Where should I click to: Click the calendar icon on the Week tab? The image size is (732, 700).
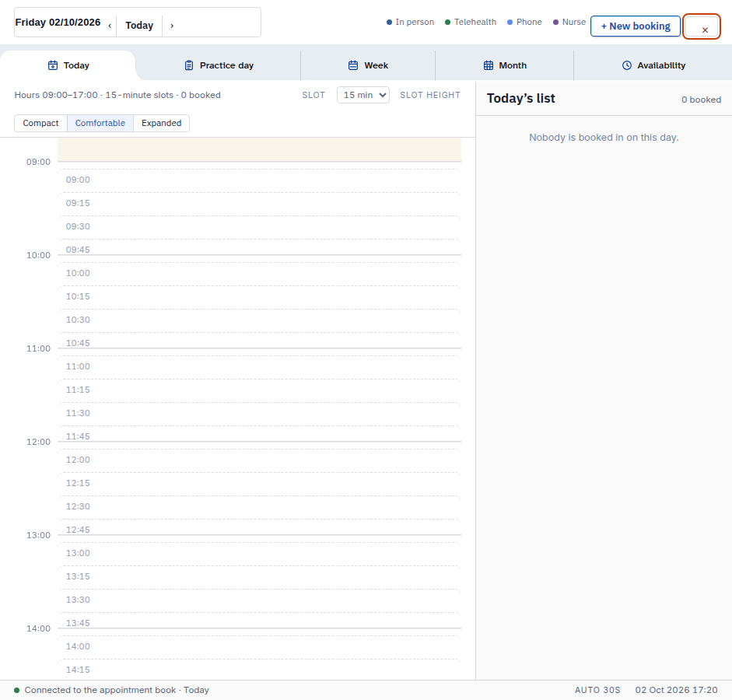pos(353,65)
